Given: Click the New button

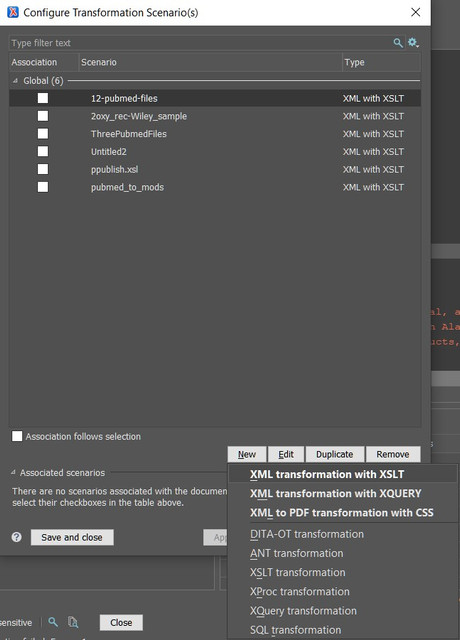Looking at the screenshot, I should click(247, 454).
